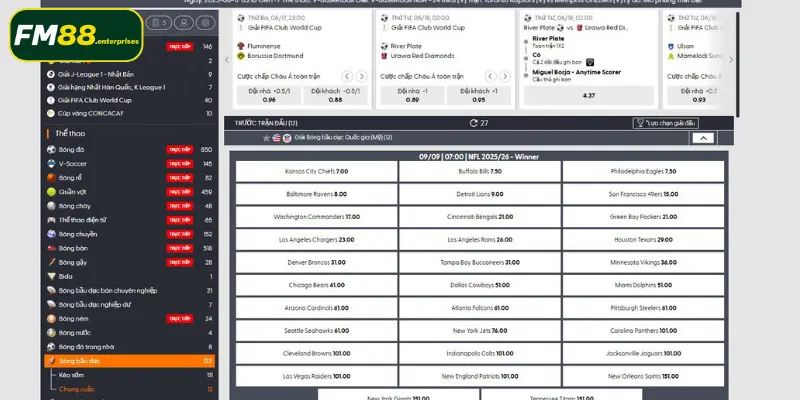This screenshot has height=400, width=800.
Task: Click the refresh icon next to 27
Action: [x=473, y=123]
